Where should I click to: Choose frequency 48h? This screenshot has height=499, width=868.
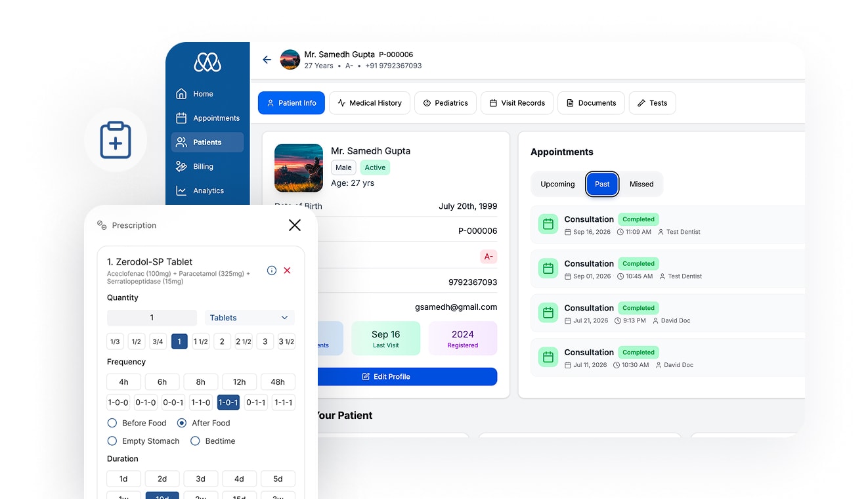(x=278, y=382)
